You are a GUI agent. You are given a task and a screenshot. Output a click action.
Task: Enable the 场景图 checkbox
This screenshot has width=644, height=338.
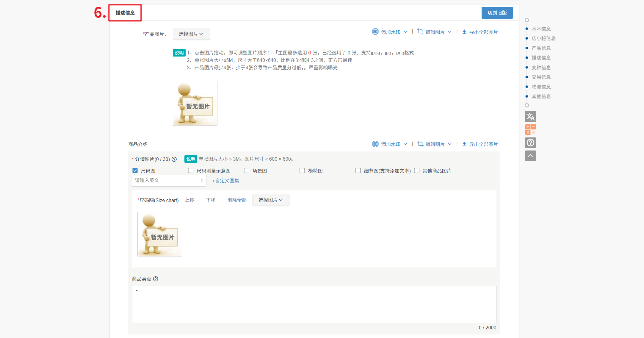click(247, 170)
